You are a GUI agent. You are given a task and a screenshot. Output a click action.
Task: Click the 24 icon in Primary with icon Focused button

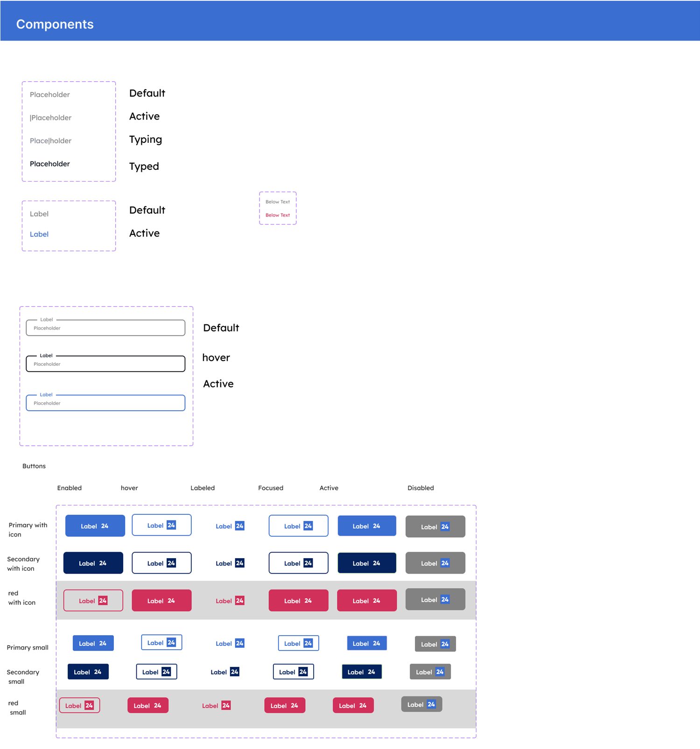308,526
